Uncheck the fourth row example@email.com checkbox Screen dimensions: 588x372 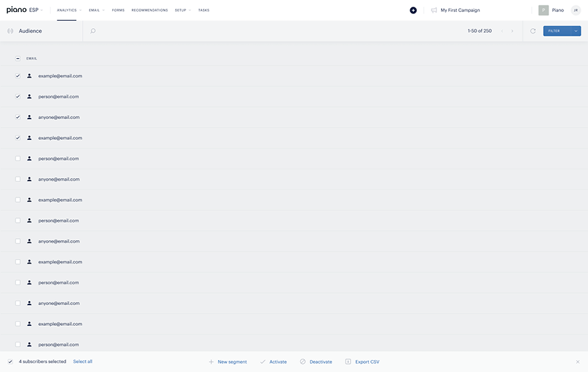tap(17, 138)
